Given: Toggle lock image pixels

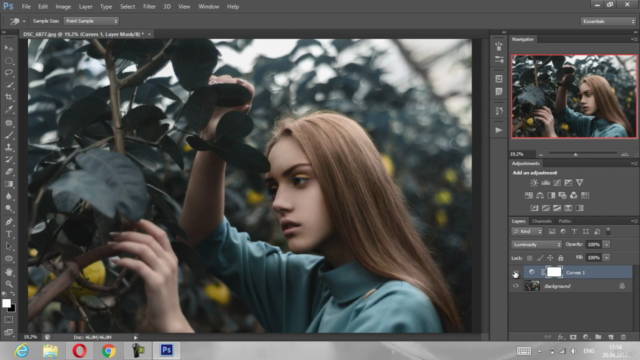Looking at the screenshot, I should [540, 258].
